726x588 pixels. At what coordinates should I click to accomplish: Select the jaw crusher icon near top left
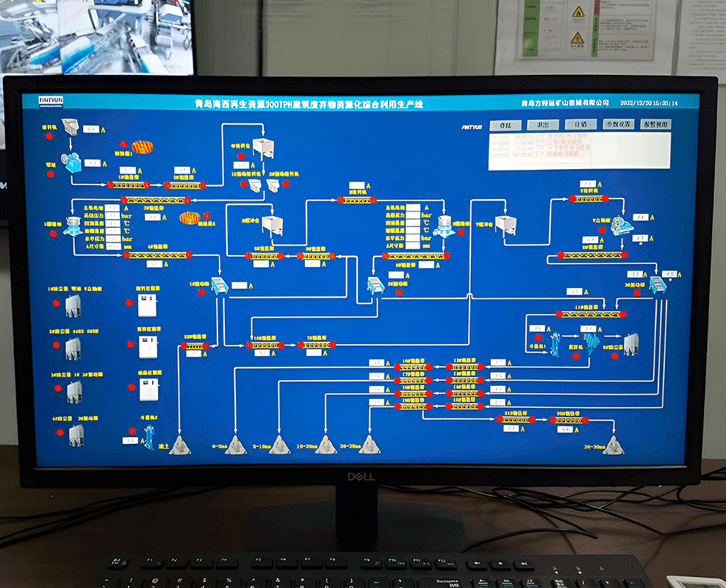(71, 163)
